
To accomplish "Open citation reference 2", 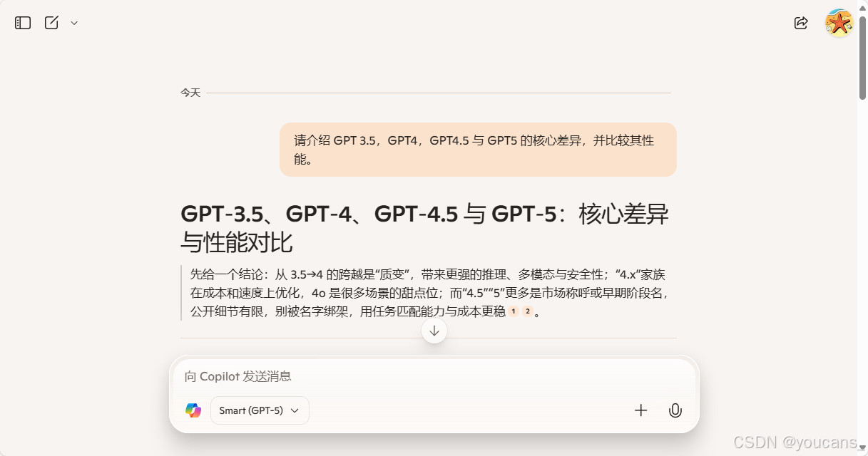I will (x=528, y=311).
